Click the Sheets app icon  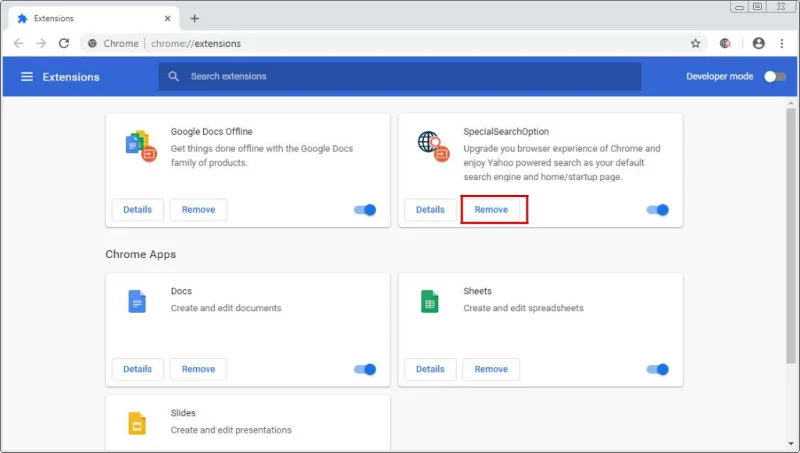pos(430,301)
